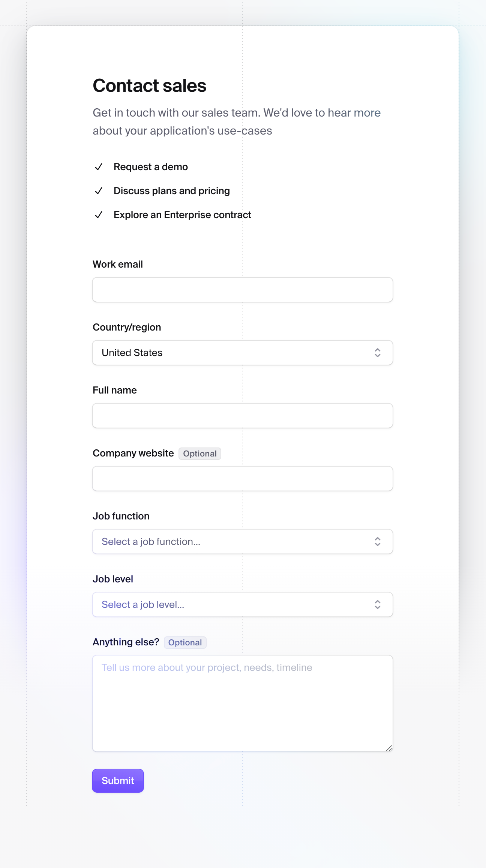Click the chevron icon on the Job function selector

click(x=378, y=542)
